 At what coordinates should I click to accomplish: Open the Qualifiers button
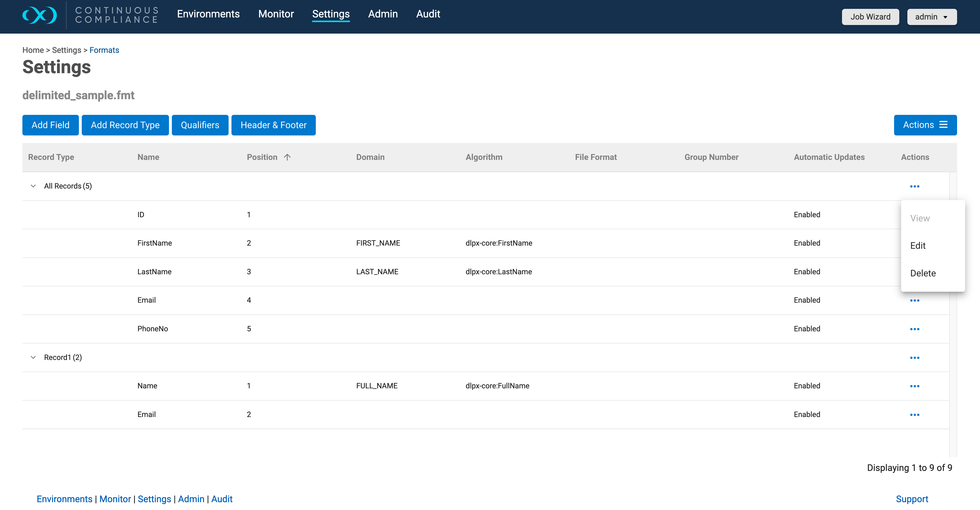pos(200,125)
